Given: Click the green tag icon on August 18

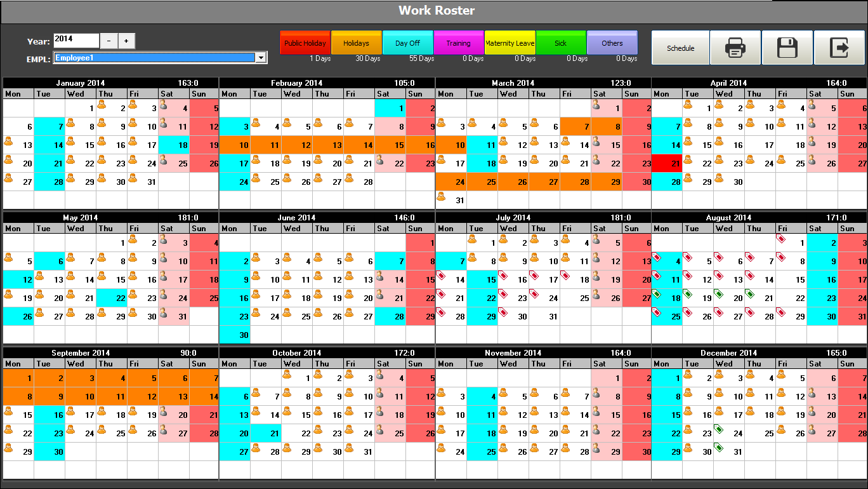Looking at the screenshot, I should tap(657, 294).
